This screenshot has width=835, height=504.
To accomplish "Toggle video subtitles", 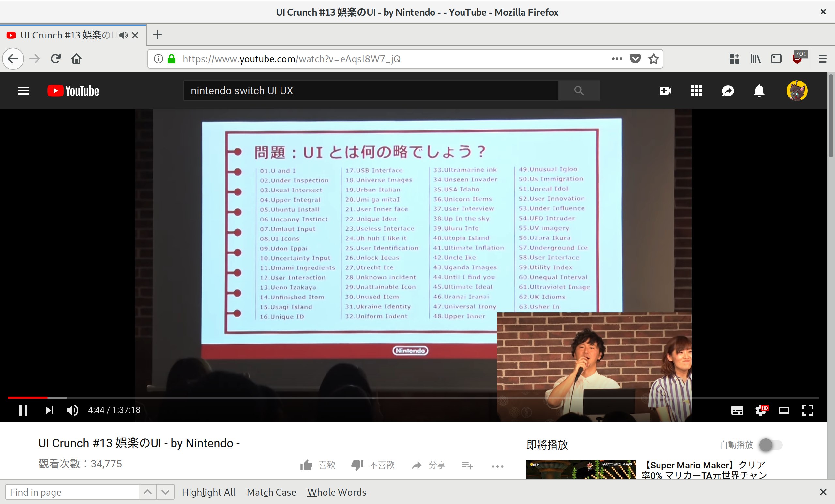I will [x=737, y=410].
